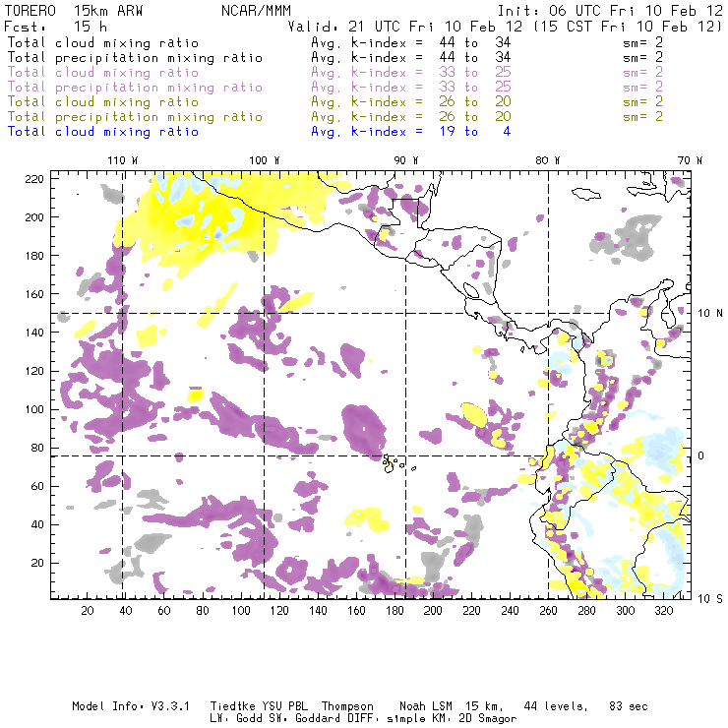Click the "0" equator latitude label
Image resolution: width=728 pixels, height=728 pixels.
coord(701,455)
